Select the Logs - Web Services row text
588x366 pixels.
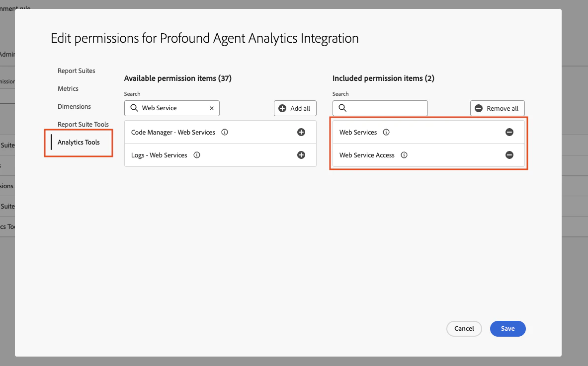pos(159,155)
